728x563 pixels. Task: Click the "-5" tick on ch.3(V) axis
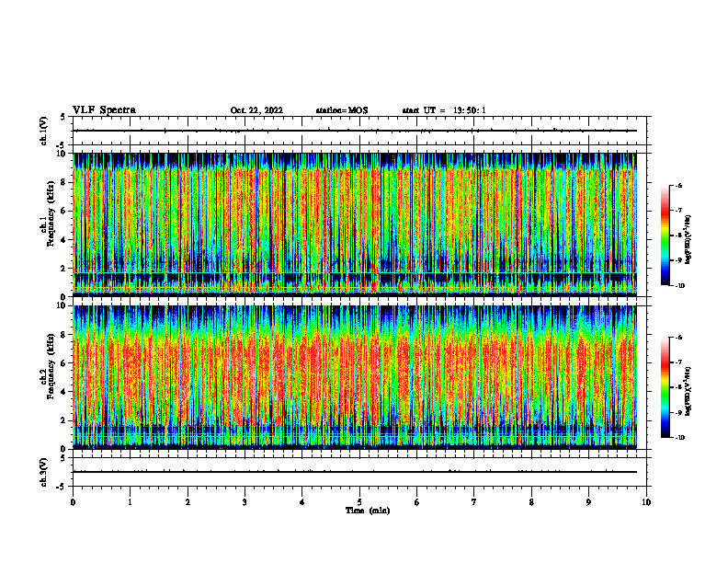click(61, 487)
